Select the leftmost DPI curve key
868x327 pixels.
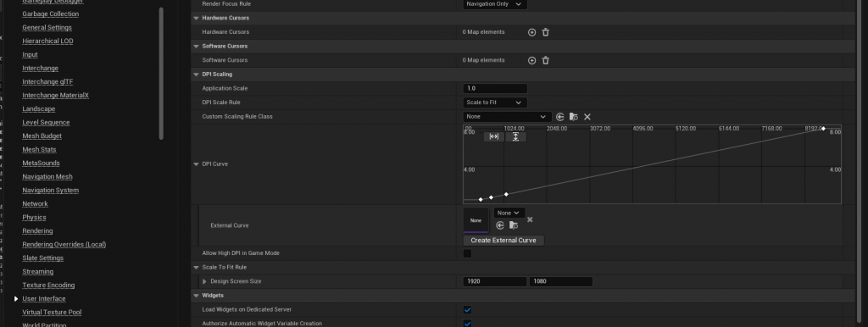pos(481,199)
